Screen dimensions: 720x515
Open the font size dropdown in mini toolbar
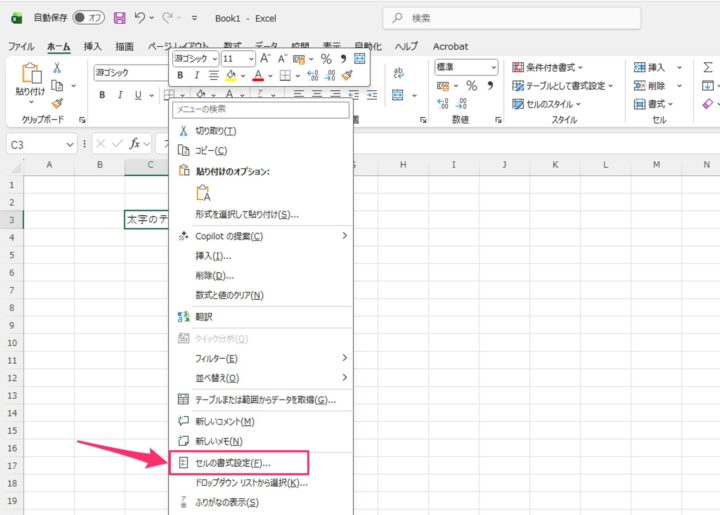(x=250, y=59)
